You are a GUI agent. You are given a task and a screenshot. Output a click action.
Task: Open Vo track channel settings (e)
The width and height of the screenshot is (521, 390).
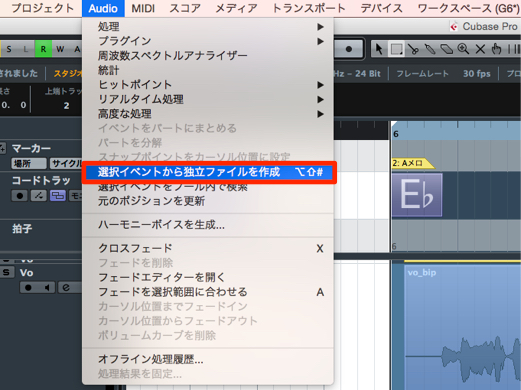click(66, 287)
